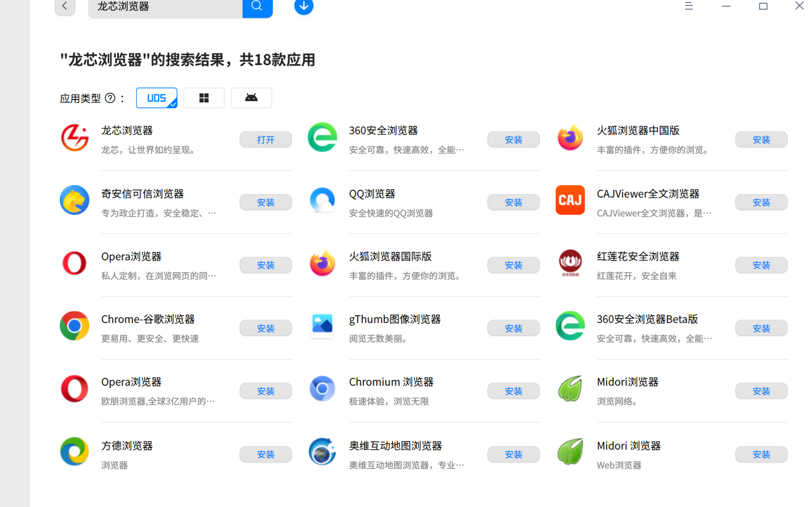Open the gThumb图像浏览器 title
812x507 pixels.
pos(395,319)
